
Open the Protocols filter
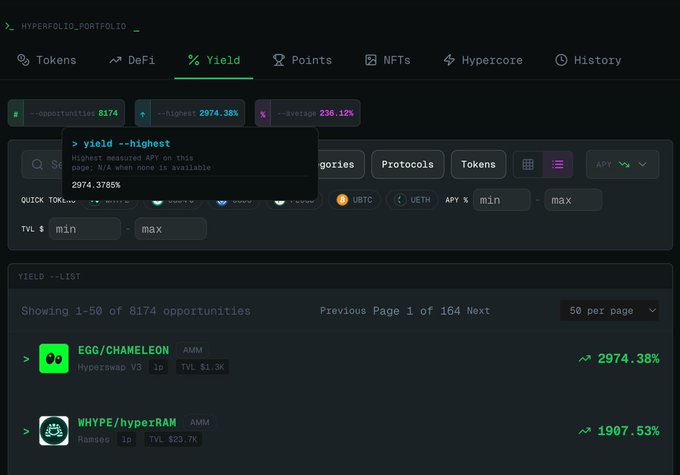pos(408,164)
